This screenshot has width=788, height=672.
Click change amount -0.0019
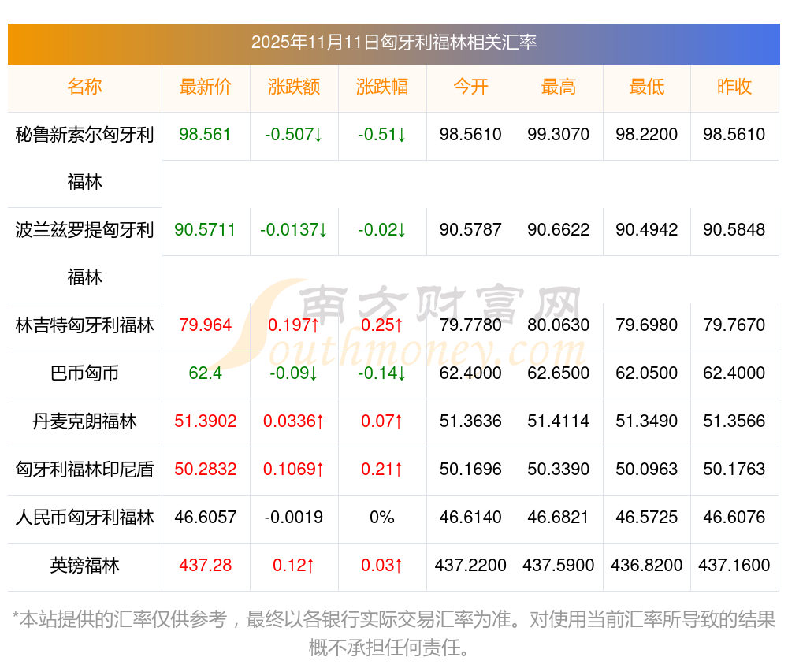[x=294, y=518]
